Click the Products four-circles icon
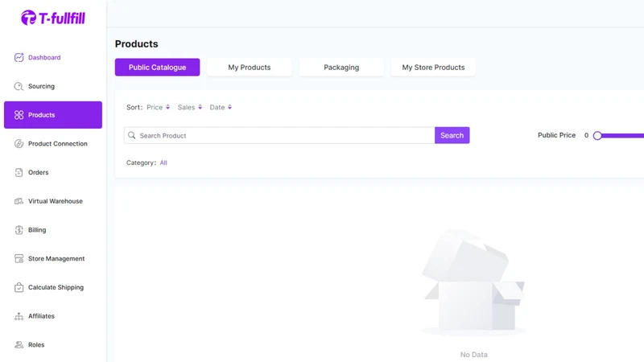Viewport: 644px width, 362px height. point(19,115)
